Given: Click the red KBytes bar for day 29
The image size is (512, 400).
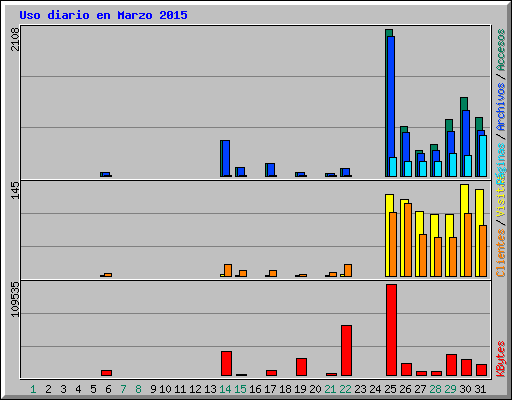Looking at the screenshot, I should pos(452,365).
